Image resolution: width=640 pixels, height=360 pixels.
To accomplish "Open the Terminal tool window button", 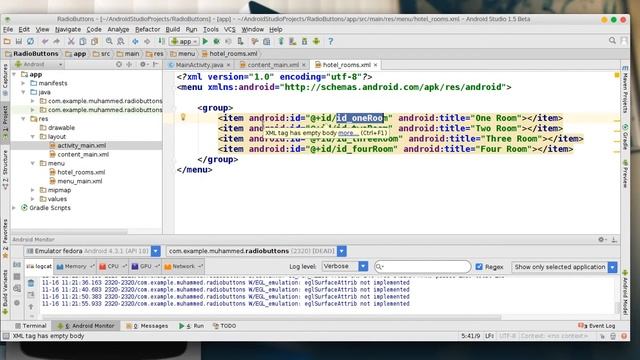I will [x=31, y=326].
